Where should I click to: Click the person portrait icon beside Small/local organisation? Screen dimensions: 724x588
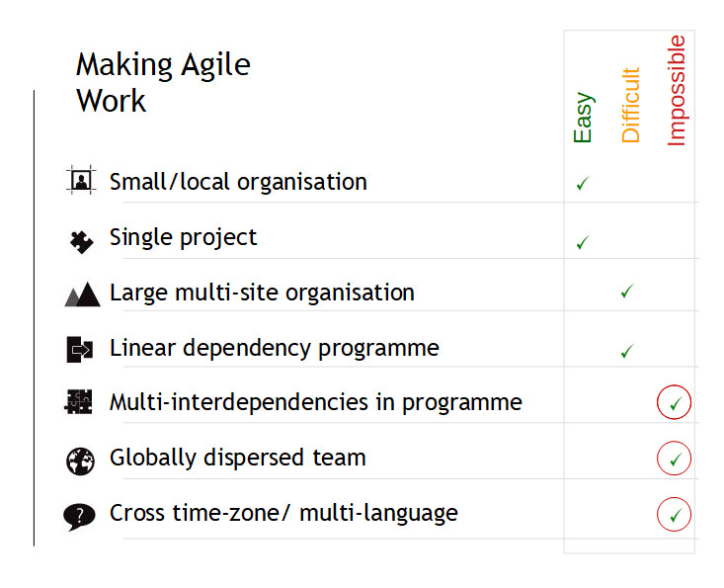click(81, 180)
